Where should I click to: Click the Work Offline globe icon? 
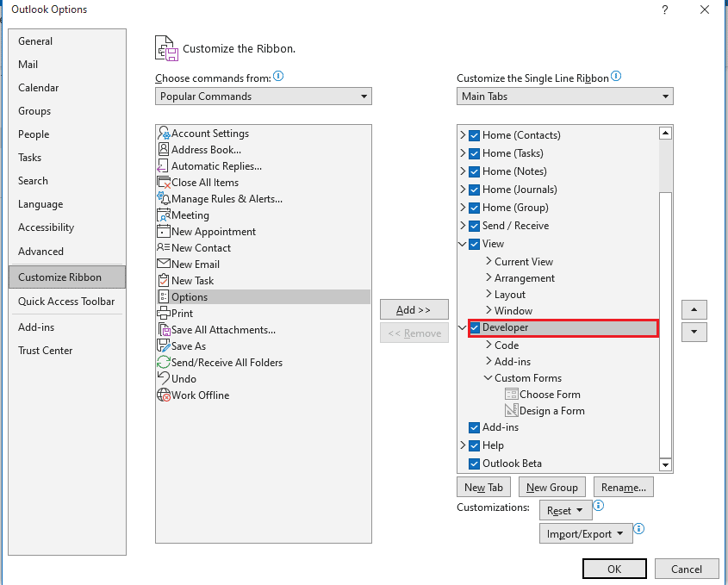coord(164,395)
